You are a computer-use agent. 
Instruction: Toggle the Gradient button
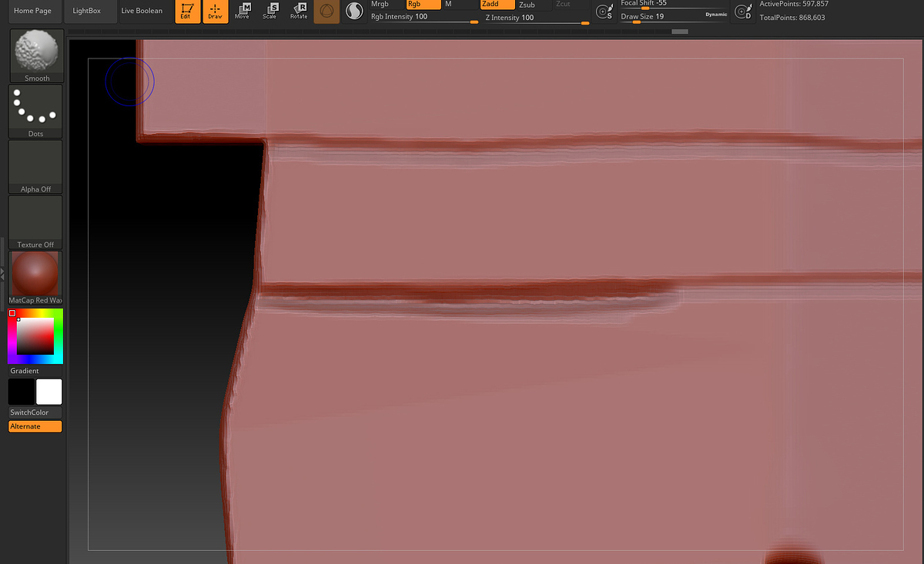point(35,371)
